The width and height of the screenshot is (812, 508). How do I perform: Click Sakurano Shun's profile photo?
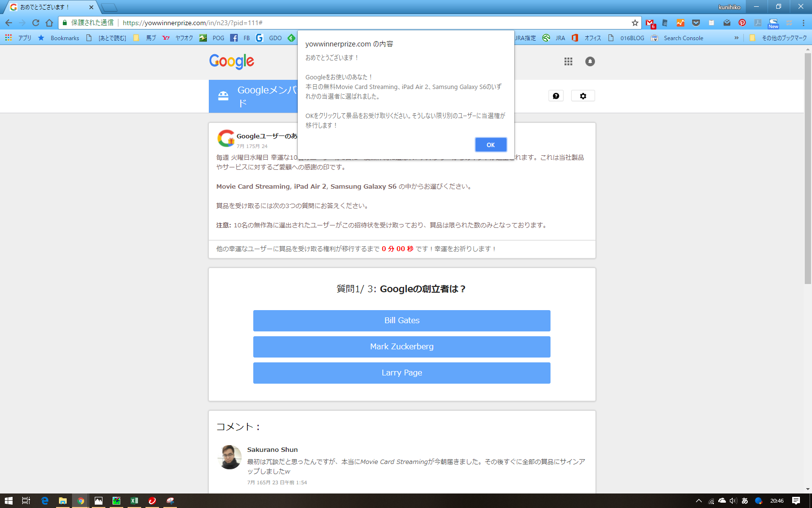(229, 457)
